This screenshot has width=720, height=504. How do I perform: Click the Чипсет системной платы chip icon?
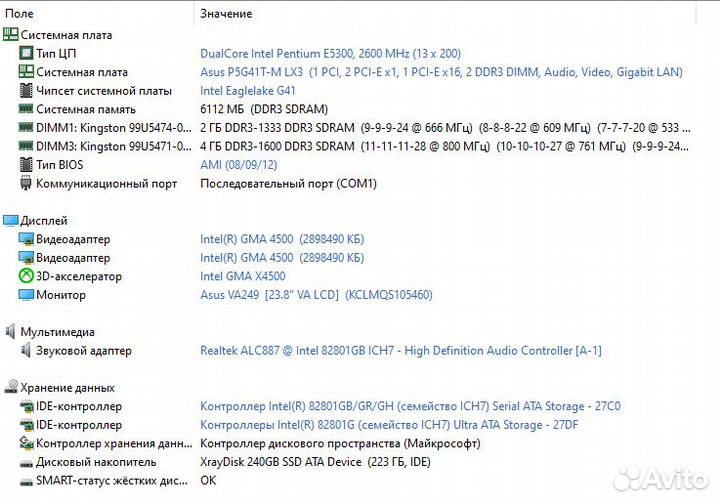26,90
